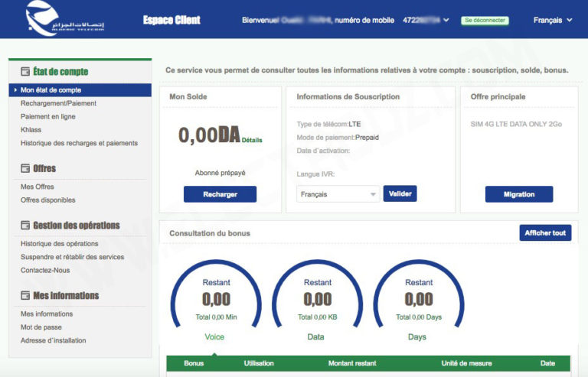Screen dimensions: 588x377
Task: Click the Type de télécom:LTE text
Action: click(328, 125)
